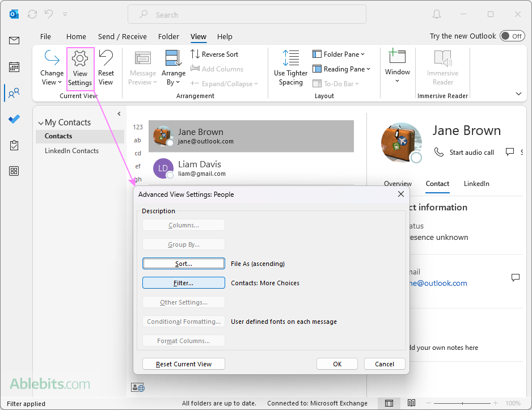Image resolution: width=532 pixels, height=410 pixels.
Task: Click zoom out minus button
Action: [x=429, y=403]
